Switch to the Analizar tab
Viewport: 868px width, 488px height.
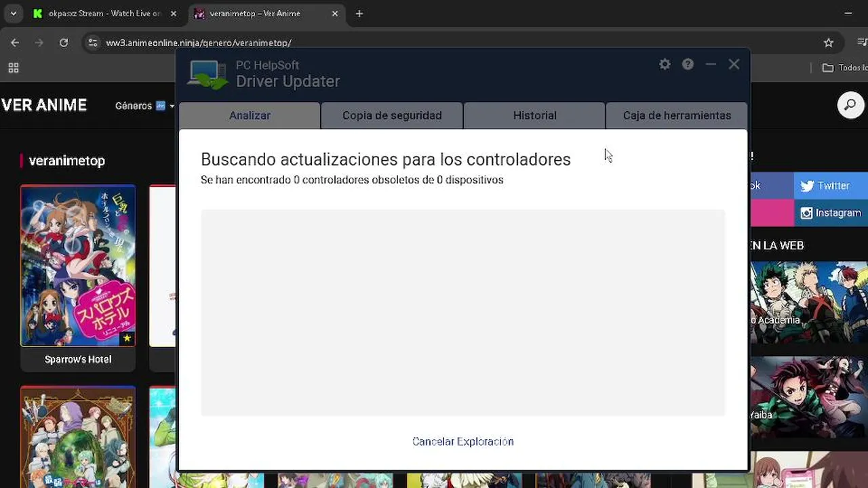[x=250, y=115]
